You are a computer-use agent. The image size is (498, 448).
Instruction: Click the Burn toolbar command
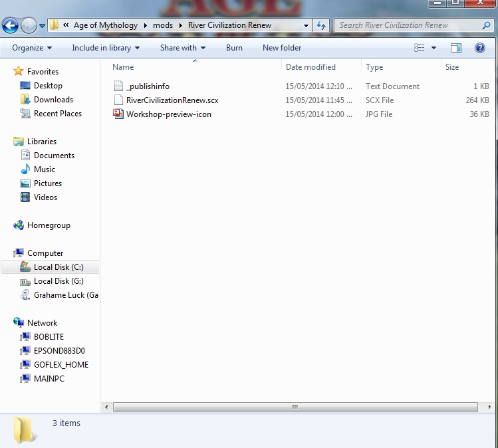(x=234, y=48)
